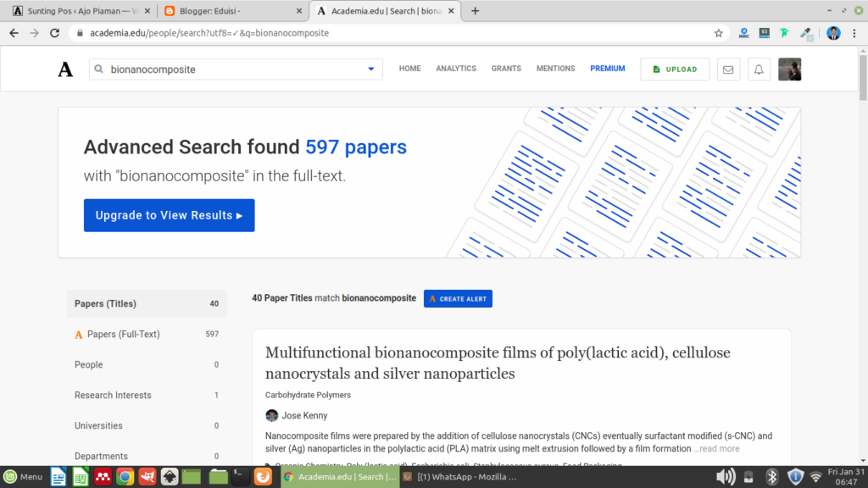Image resolution: width=868 pixels, height=488 pixels.
Task: Open the volume speaker tray icon
Action: [726, 476]
